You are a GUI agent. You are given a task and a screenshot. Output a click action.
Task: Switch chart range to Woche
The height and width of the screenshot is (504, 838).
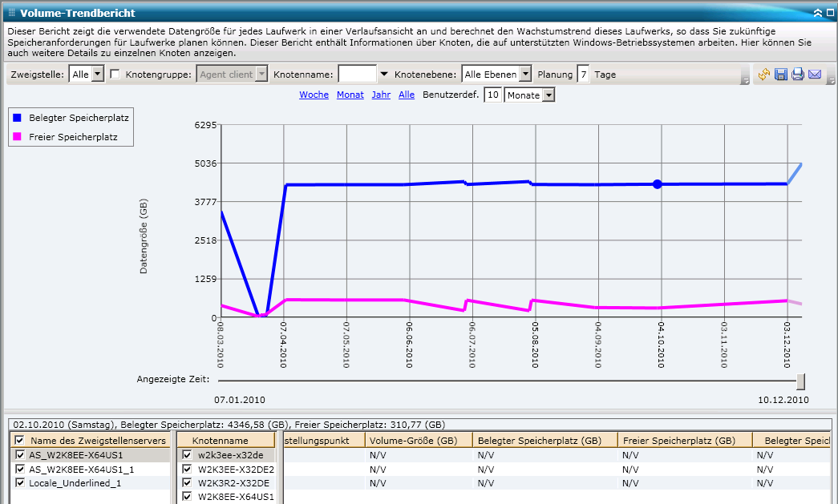[x=314, y=95]
